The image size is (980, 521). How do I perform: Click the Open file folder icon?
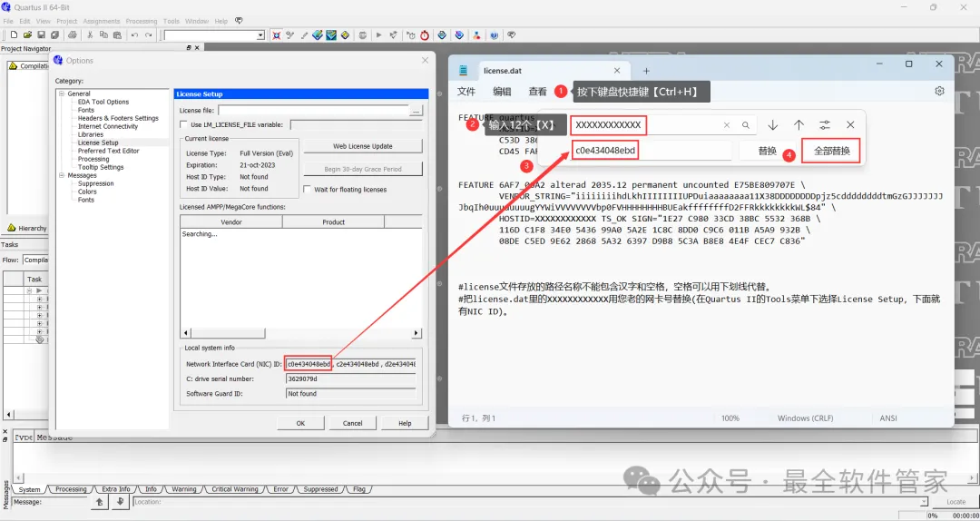(27, 35)
